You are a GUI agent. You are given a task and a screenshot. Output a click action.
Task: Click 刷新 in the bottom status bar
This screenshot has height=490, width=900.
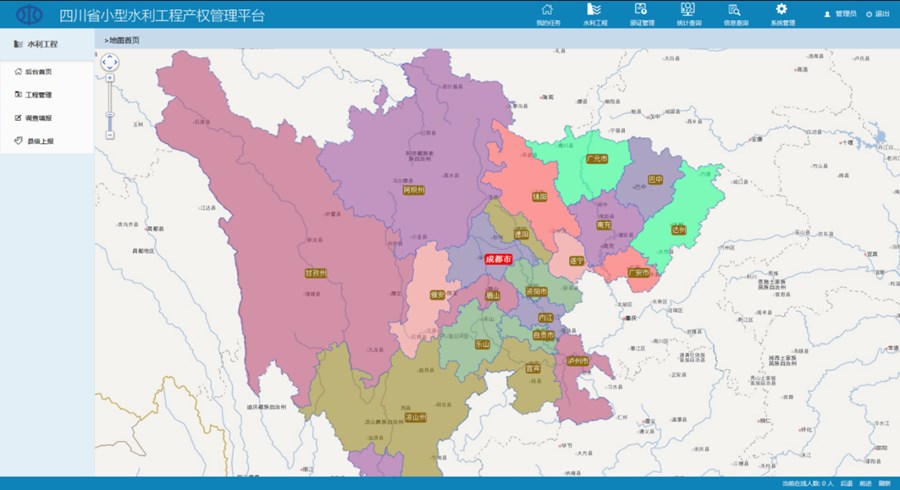pyautogui.click(x=884, y=483)
